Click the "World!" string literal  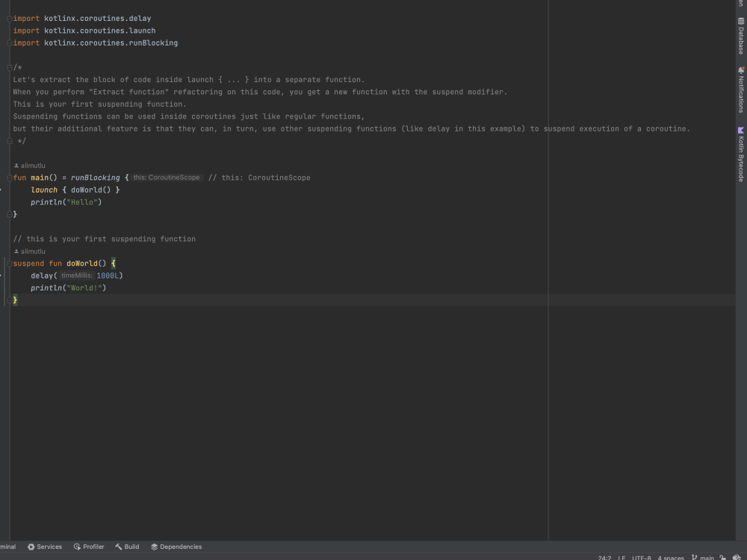coord(84,288)
